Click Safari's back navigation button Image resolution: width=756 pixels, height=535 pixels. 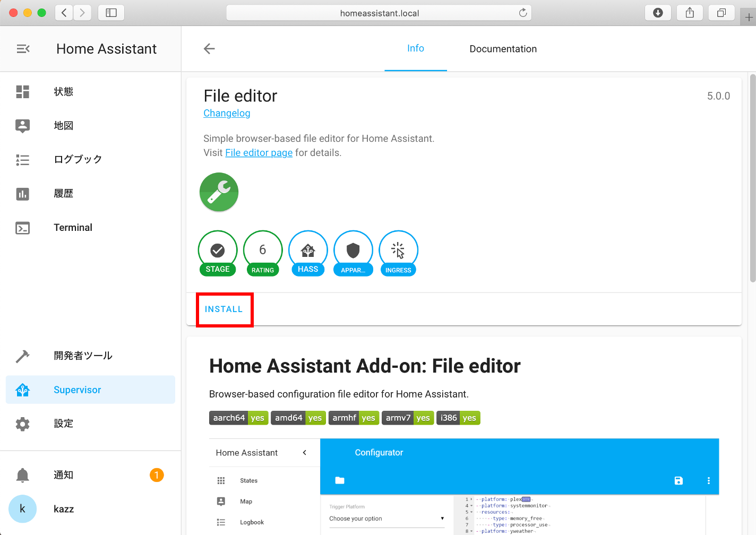[x=64, y=13]
